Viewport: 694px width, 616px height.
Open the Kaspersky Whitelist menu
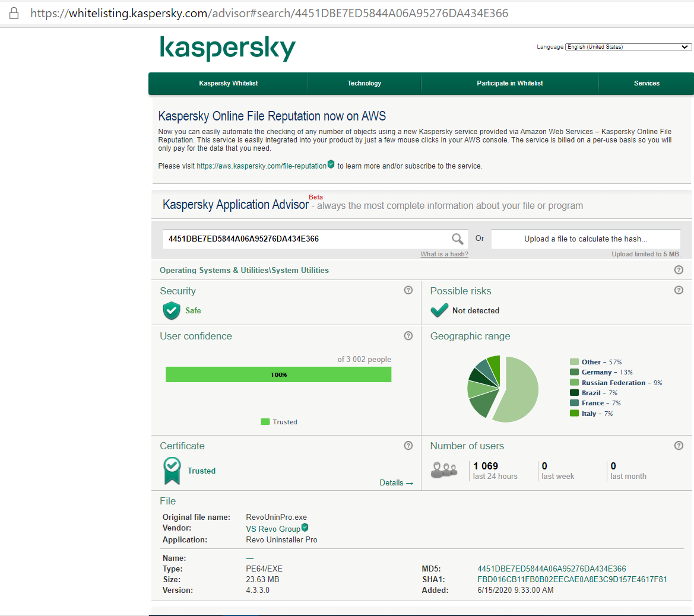tap(229, 83)
